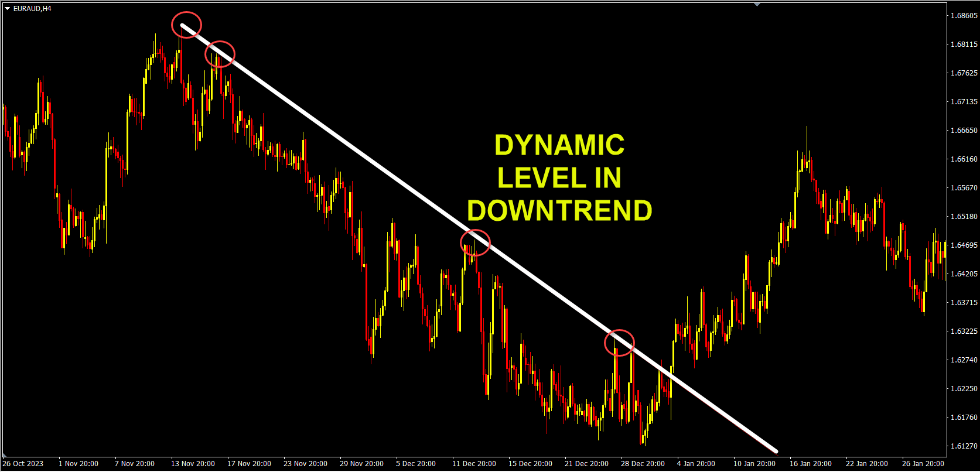Click the 26 Jan 20:00 time label

pos(924,464)
